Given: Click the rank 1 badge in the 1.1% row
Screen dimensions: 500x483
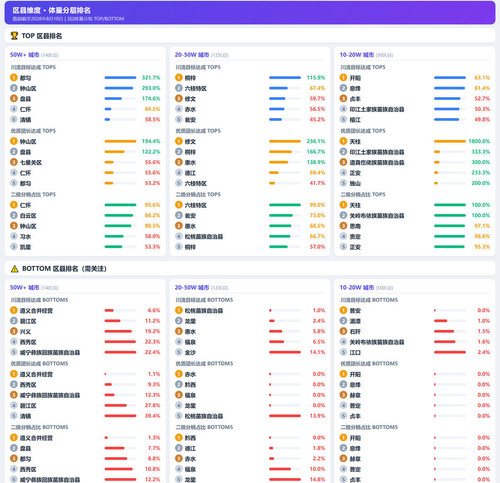Looking at the screenshot, I should click(14, 374).
